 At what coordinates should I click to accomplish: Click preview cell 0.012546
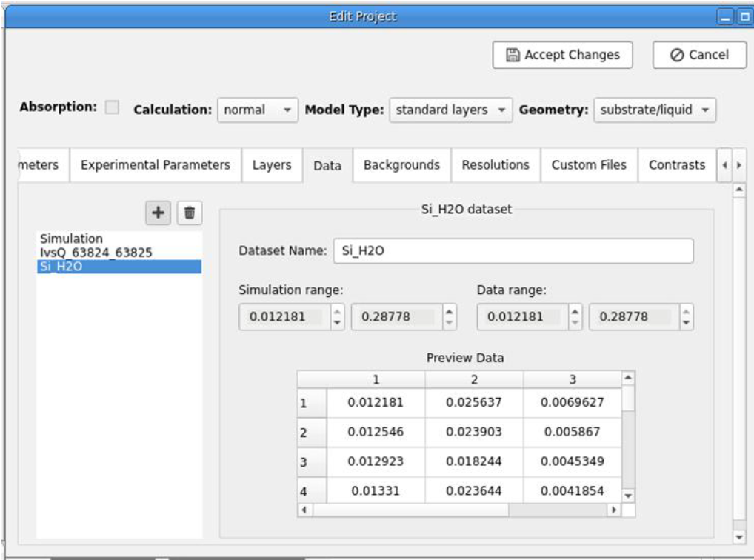pos(376,432)
